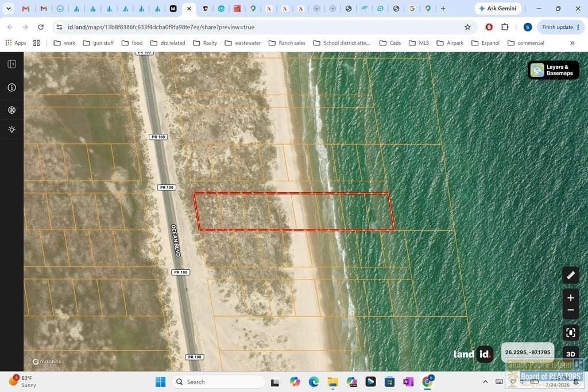Close the active Land id tab
This screenshot has height=392, width=588.
pyautogui.click(x=189, y=8)
